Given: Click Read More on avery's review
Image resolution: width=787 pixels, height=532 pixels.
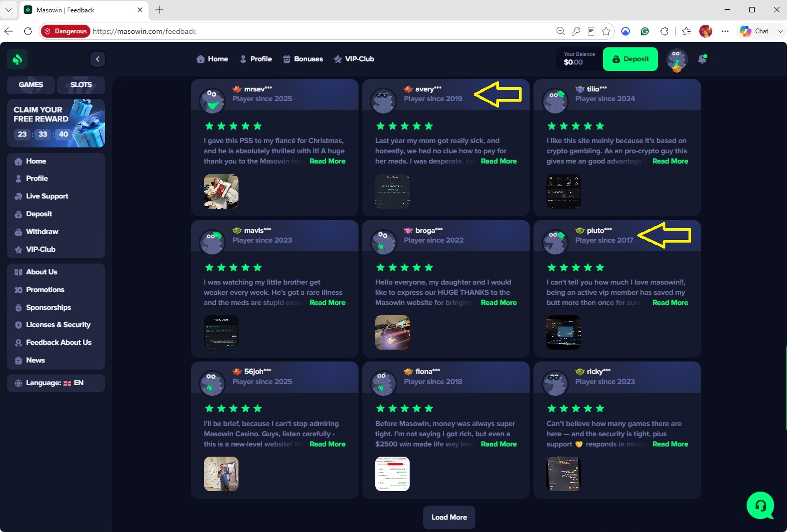Looking at the screenshot, I should coord(498,161).
